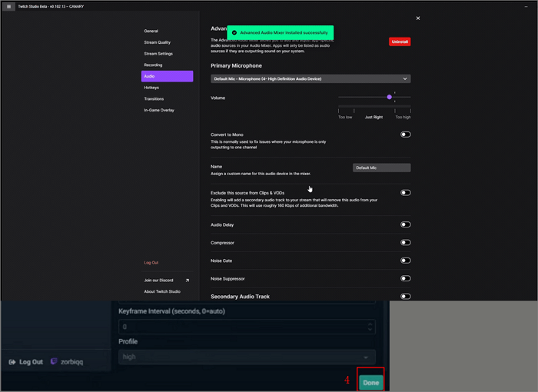The height and width of the screenshot is (392, 538).
Task: Open the Transitions settings section
Action: (x=154, y=99)
